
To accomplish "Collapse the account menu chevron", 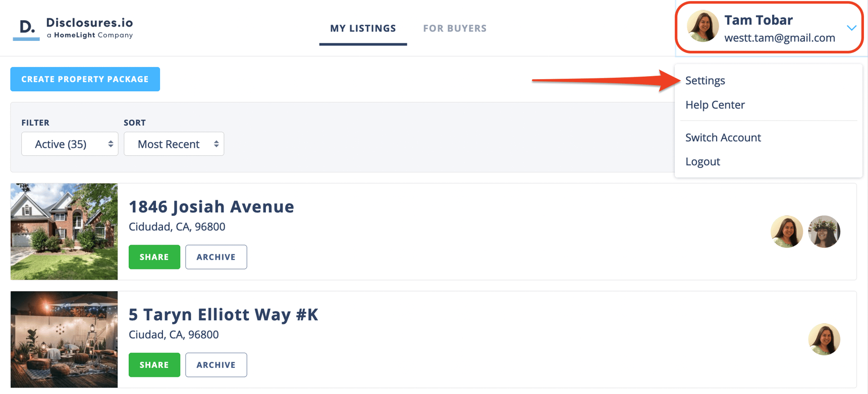I will click(851, 28).
